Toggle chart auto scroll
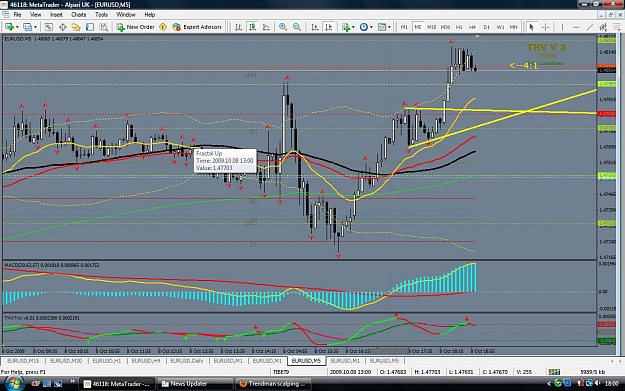This screenshot has height=391, width=625. pos(315,27)
